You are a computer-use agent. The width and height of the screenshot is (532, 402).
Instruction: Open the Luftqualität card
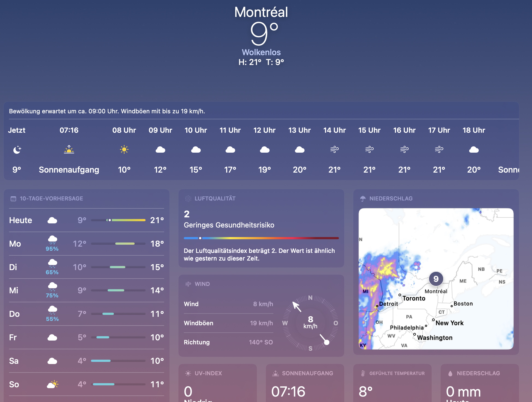click(261, 228)
